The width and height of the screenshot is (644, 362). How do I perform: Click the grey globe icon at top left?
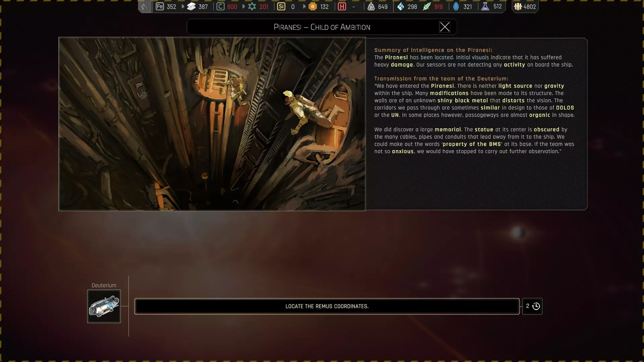click(x=145, y=6)
